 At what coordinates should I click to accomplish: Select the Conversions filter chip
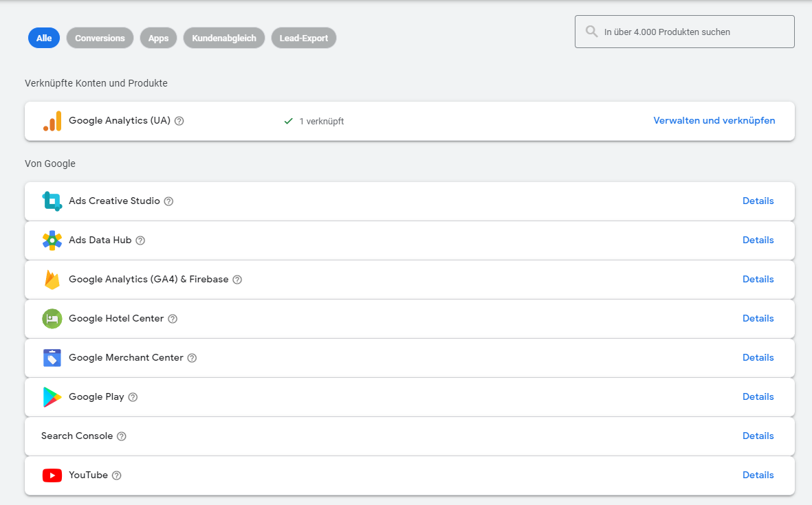pos(100,38)
